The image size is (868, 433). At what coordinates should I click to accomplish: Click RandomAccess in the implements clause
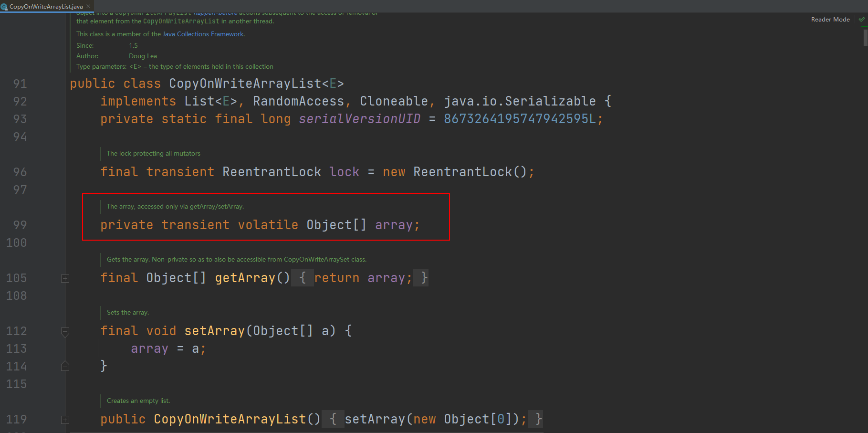click(x=299, y=101)
